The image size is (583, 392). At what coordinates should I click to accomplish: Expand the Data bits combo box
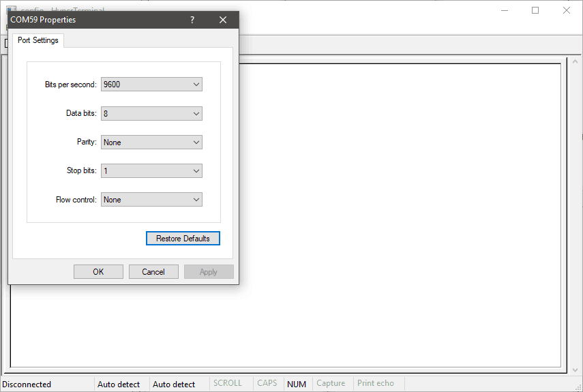(x=151, y=114)
